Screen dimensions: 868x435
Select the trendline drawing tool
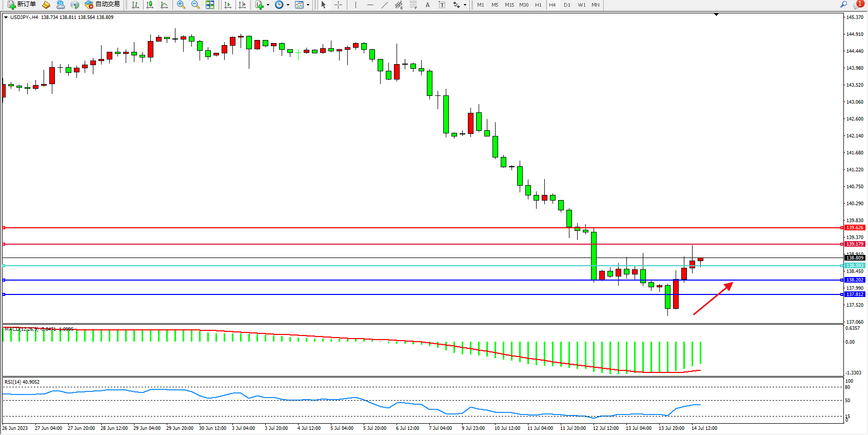(385, 5)
